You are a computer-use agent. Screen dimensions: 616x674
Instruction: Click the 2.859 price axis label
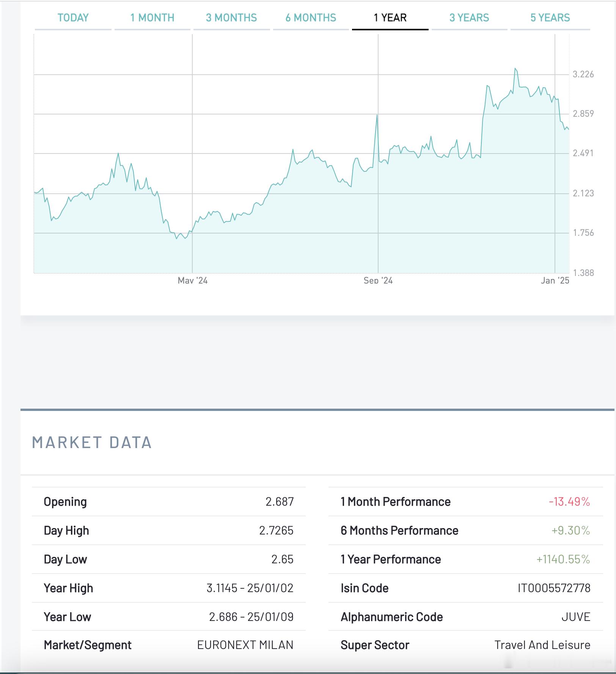[x=583, y=114]
